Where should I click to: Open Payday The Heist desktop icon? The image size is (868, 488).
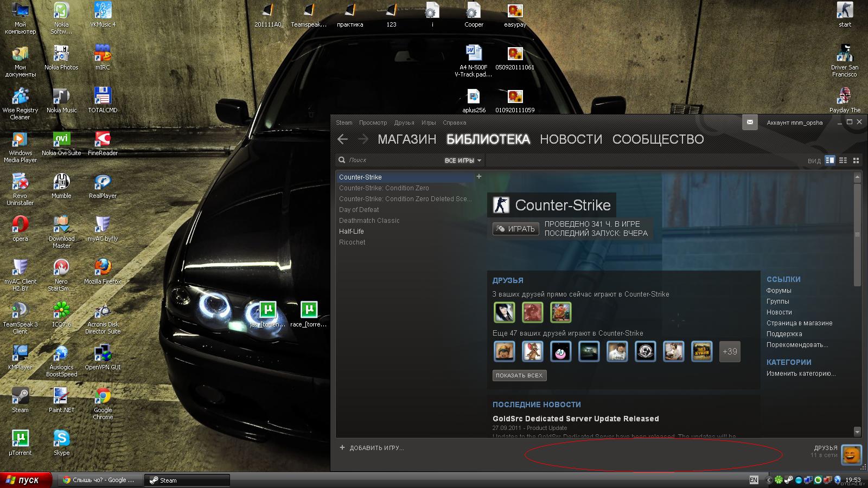tap(845, 100)
